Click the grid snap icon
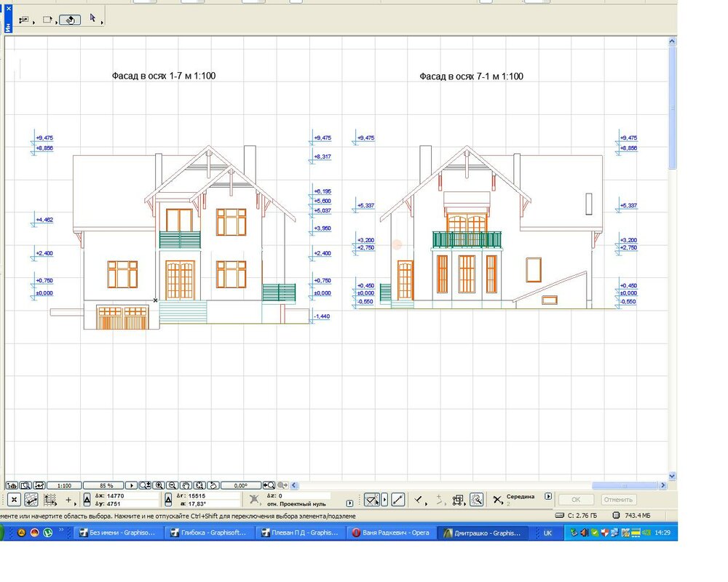Screen dimensions: 728x582 50,500
